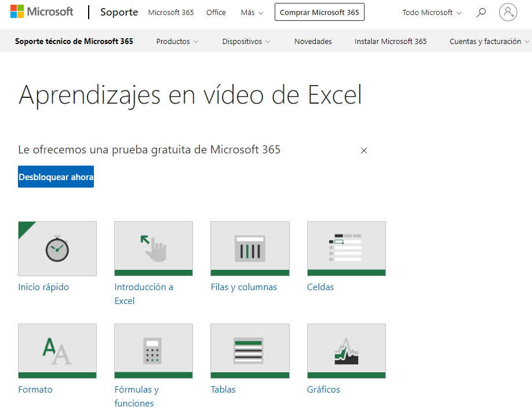
Task: Open the Tablas tile image
Action: pos(250,351)
